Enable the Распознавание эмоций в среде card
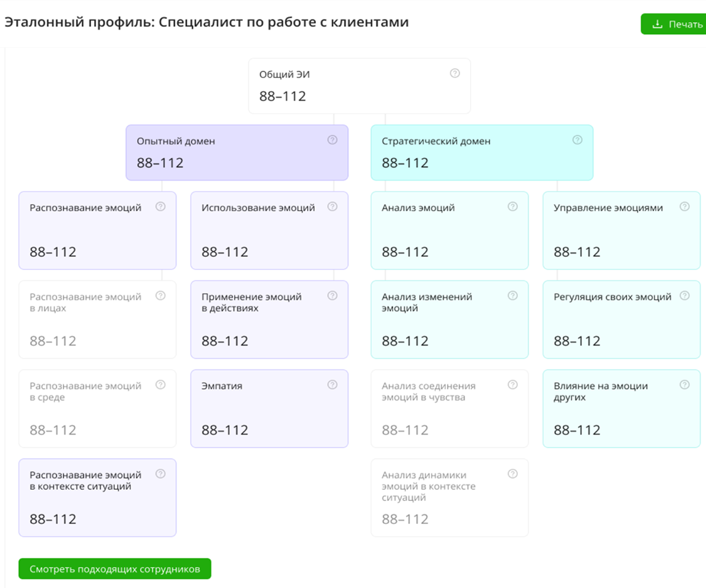This screenshot has width=706, height=588. point(98,409)
